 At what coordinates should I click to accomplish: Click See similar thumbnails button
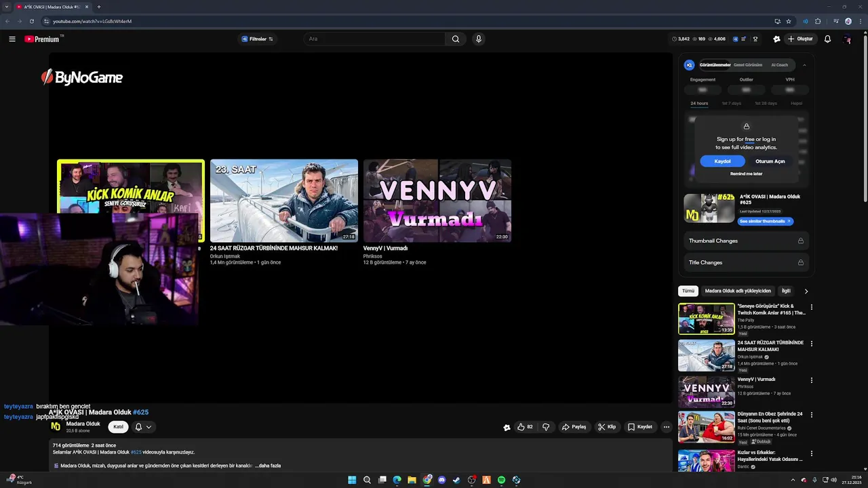pos(765,222)
